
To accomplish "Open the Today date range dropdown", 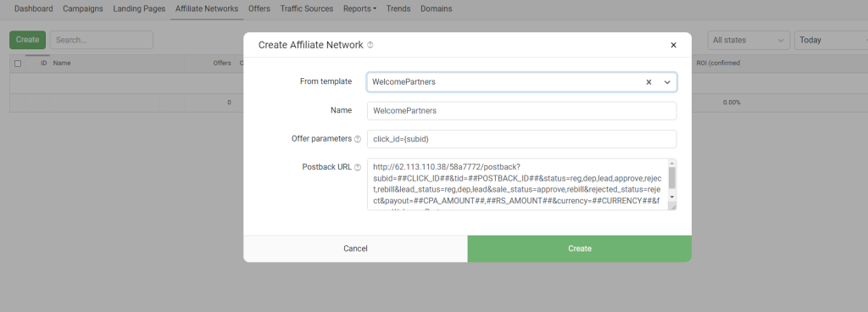I will [x=831, y=40].
